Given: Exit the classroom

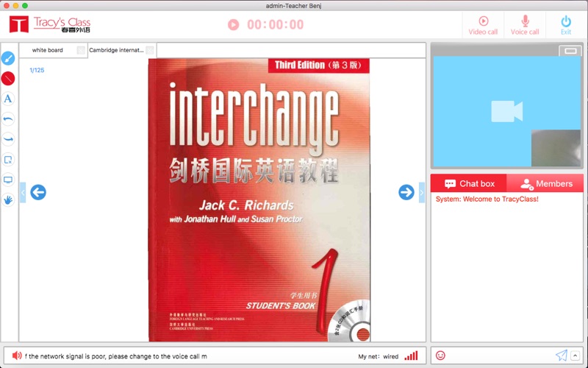Looking at the screenshot, I should click(566, 25).
